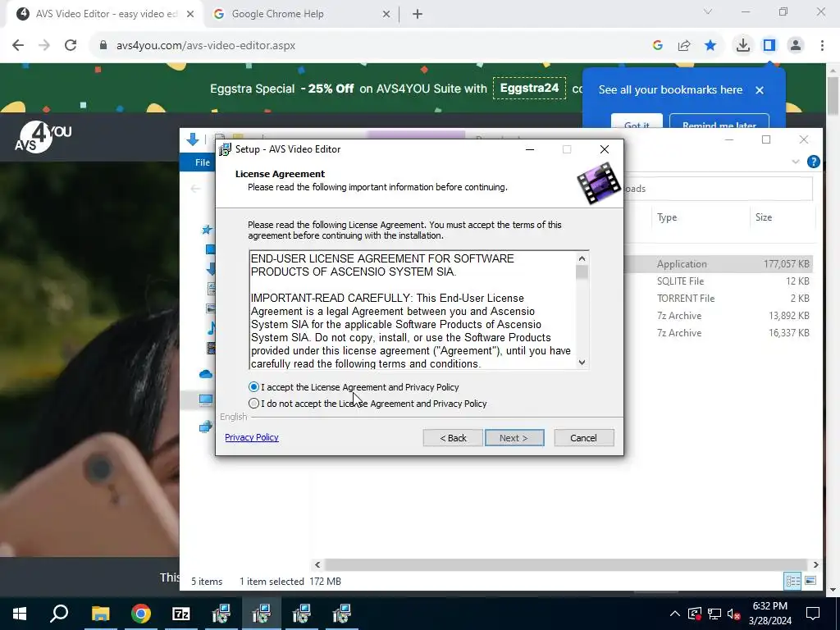
Task: Click the AVS Video Editor film icon in setup header
Action: coord(598,183)
